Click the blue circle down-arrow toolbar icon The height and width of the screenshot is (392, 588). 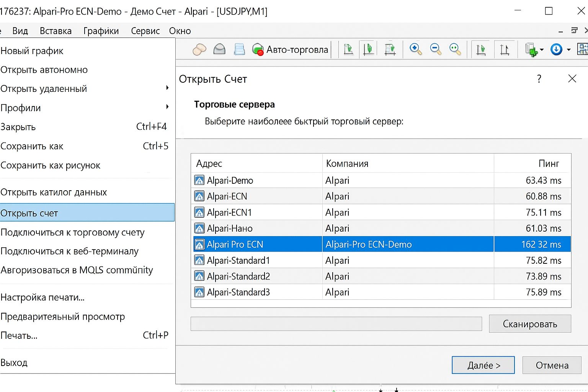(556, 49)
